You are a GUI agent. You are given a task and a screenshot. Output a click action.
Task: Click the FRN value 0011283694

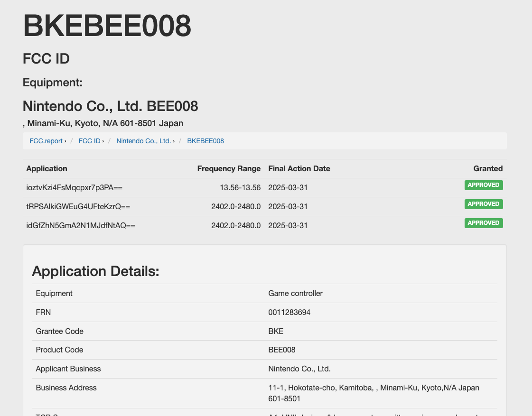(x=289, y=312)
